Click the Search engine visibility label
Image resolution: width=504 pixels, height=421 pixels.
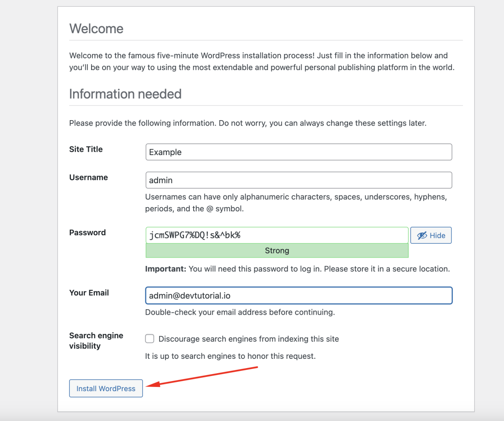tap(96, 341)
